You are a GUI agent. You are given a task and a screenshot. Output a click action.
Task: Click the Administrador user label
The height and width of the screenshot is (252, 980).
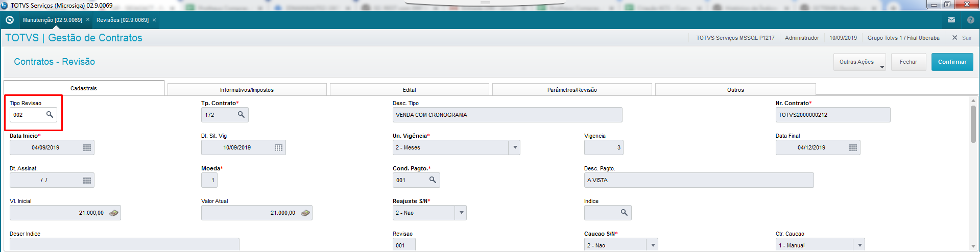pos(802,38)
